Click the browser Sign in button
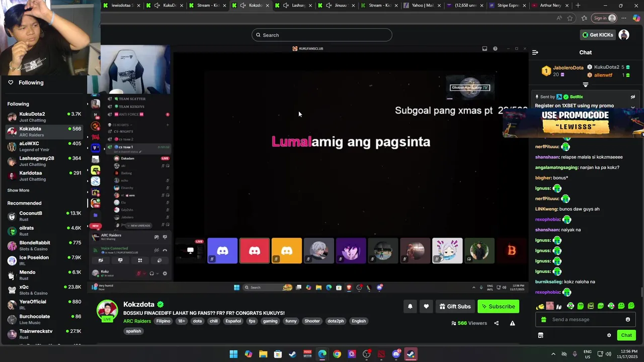 (x=604, y=18)
